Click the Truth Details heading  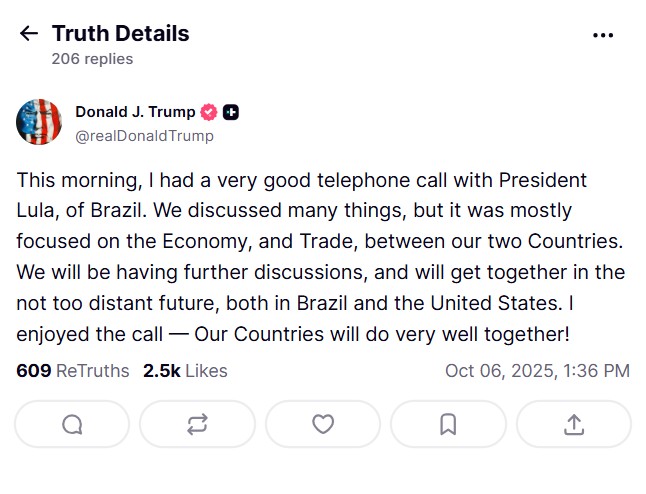pyautogui.click(x=120, y=33)
